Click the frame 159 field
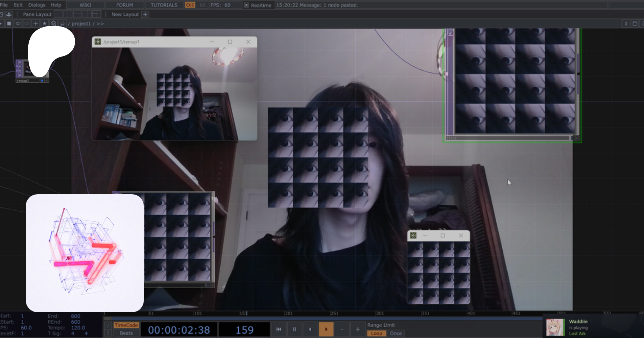The width and height of the screenshot is (644, 338). click(244, 329)
